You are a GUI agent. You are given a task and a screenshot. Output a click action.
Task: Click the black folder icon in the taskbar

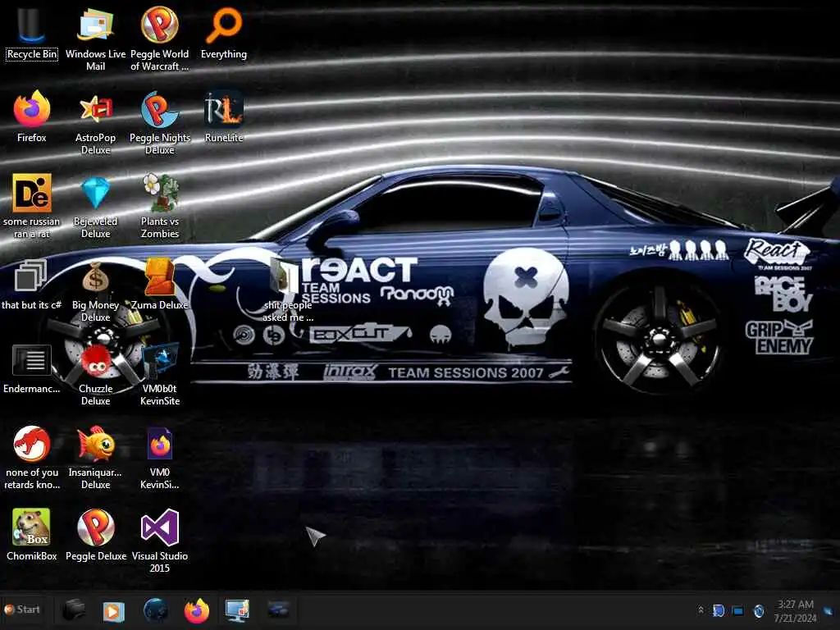(x=73, y=609)
